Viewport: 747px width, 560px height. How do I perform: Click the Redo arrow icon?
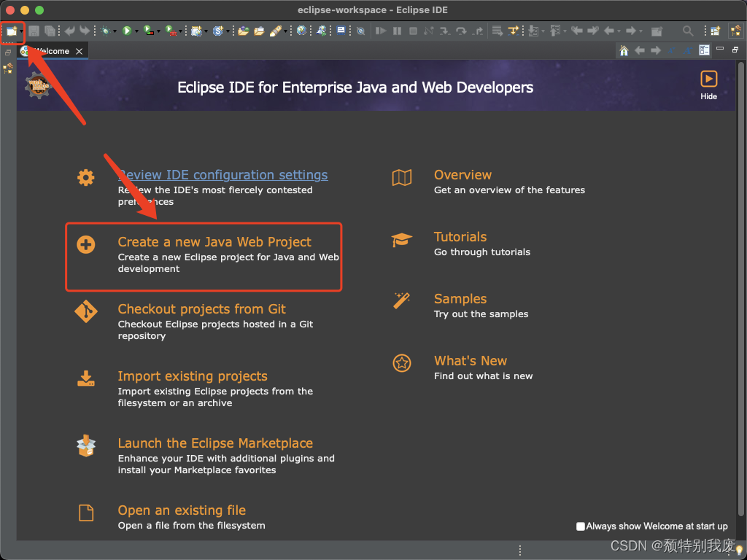[x=85, y=31]
